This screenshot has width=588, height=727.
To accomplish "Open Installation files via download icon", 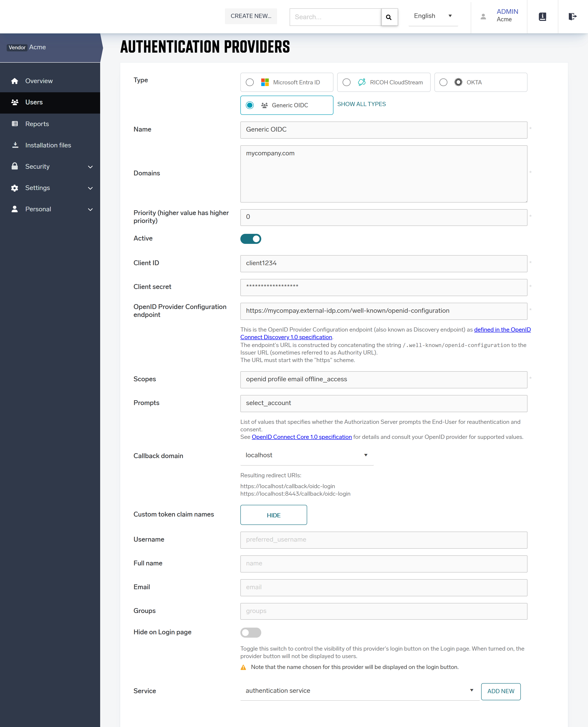I will click(15, 145).
